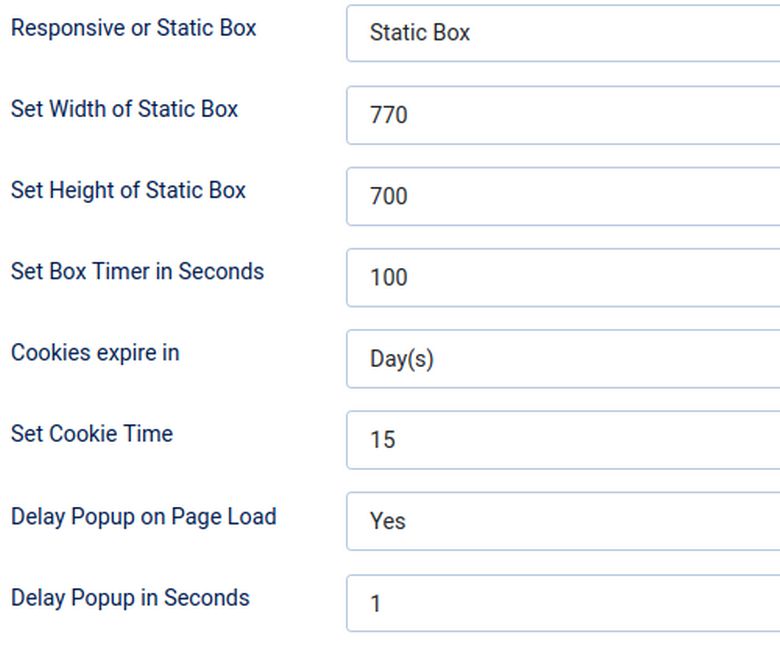Click the "Yes" value for delay popup

[x=388, y=521]
